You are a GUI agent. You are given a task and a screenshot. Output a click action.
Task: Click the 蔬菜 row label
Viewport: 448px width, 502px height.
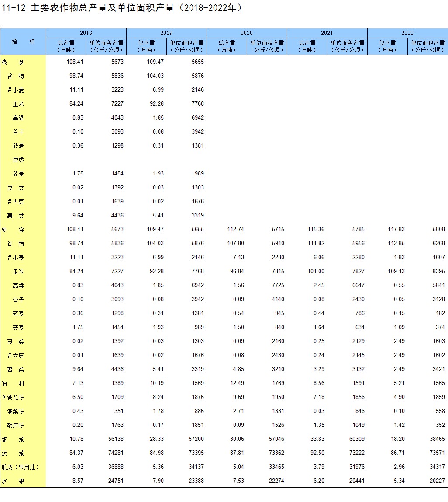click(x=13, y=453)
